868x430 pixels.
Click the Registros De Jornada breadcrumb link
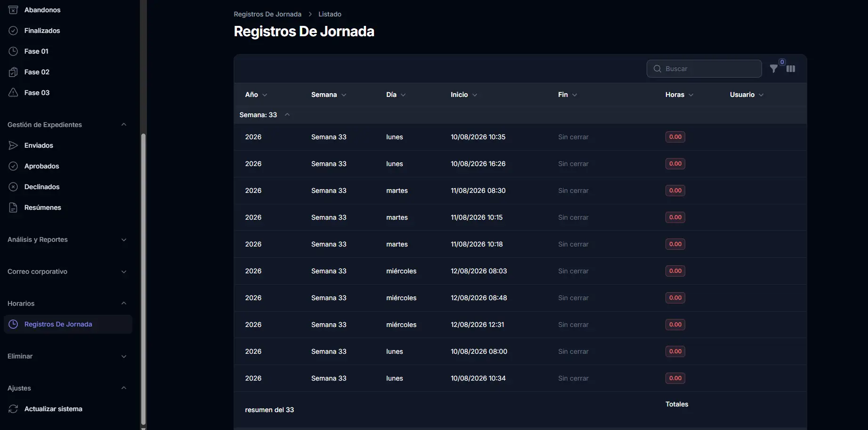tap(268, 14)
